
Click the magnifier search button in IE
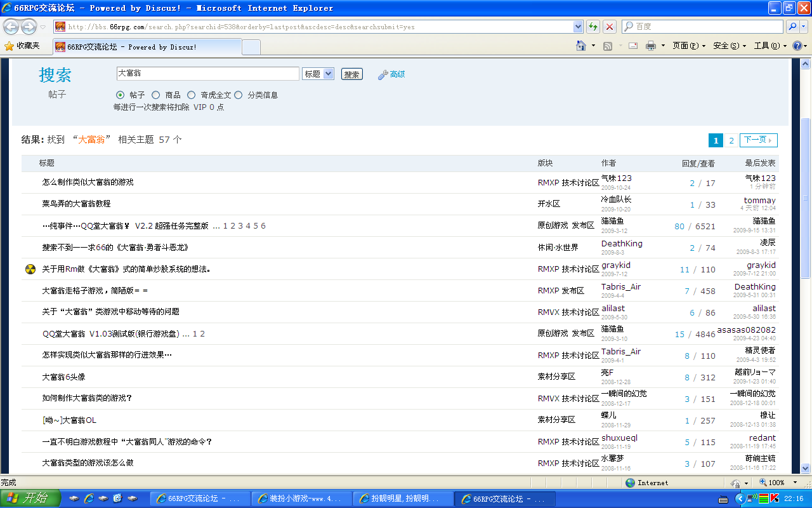click(x=792, y=27)
